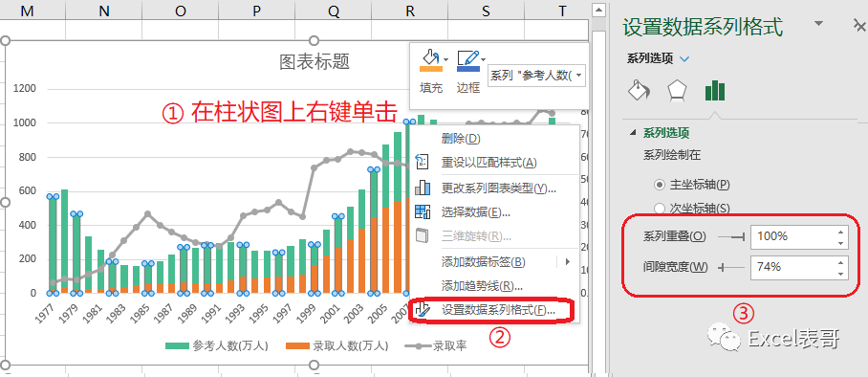The image size is (868, 377).
Task: Open the 系列选项 dropdown chevron at pane top
Action: pos(684,58)
